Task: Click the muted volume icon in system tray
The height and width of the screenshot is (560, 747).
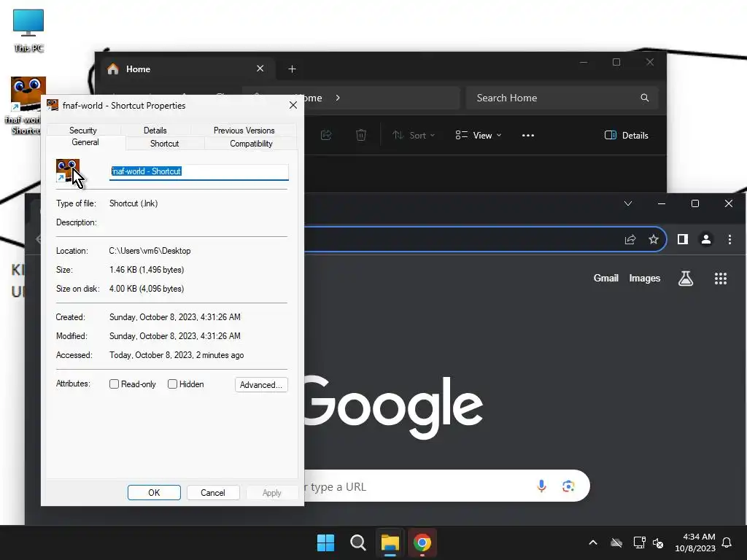Action: pos(658,542)
